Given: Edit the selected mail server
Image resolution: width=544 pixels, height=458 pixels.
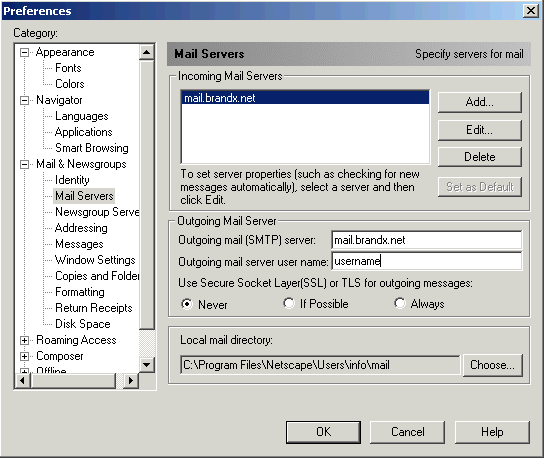Looking at the screenshot, I should (x=479, y=130).
